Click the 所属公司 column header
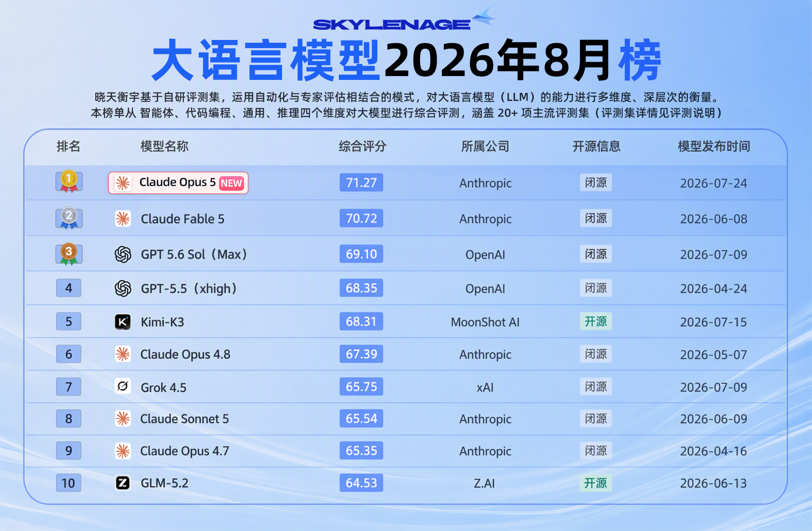Image resolution: width=812 pixels, height=531 pixels. 485,146
